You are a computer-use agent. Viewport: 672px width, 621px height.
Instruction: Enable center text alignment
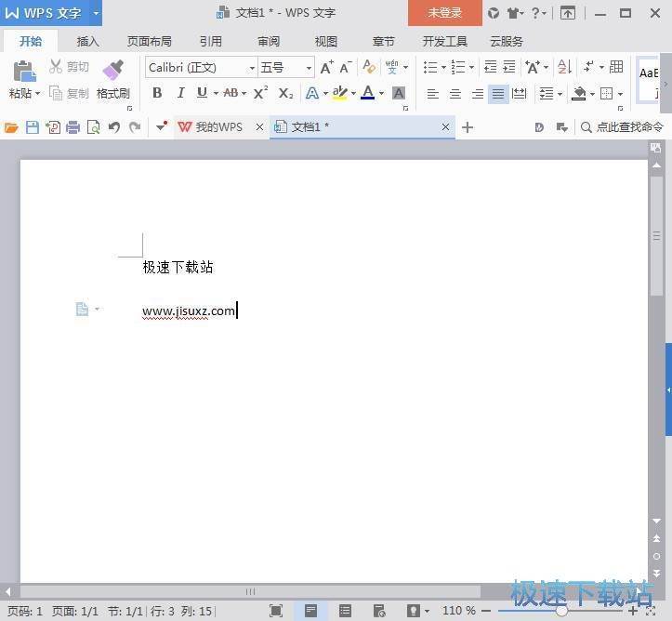tap(455, 94)
